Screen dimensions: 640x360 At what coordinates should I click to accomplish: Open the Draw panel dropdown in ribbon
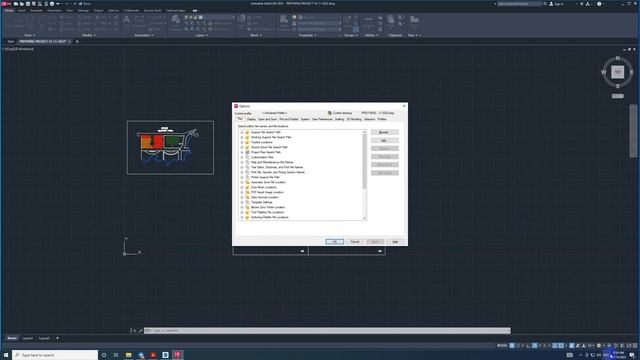(29, 36)
